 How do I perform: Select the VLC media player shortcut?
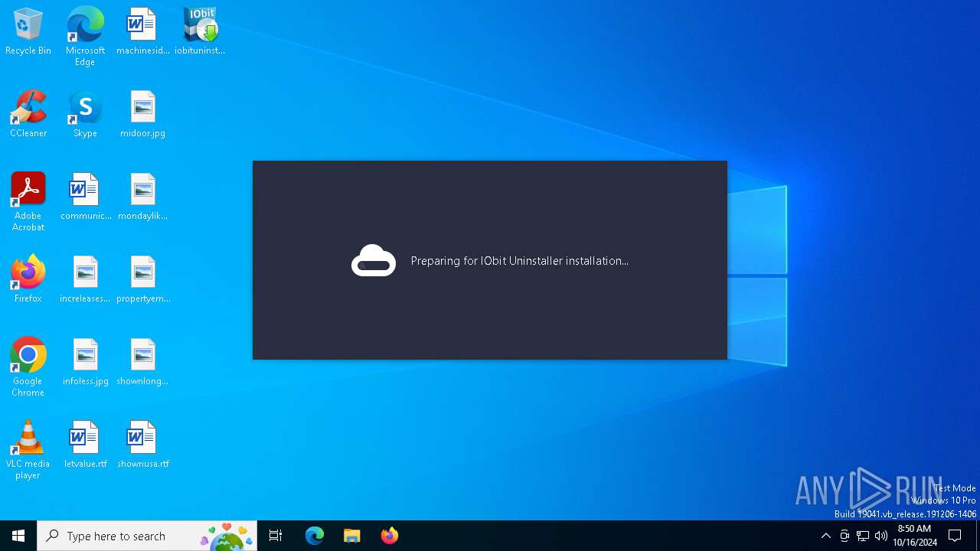pyautogui.click(x=28, y=450)
